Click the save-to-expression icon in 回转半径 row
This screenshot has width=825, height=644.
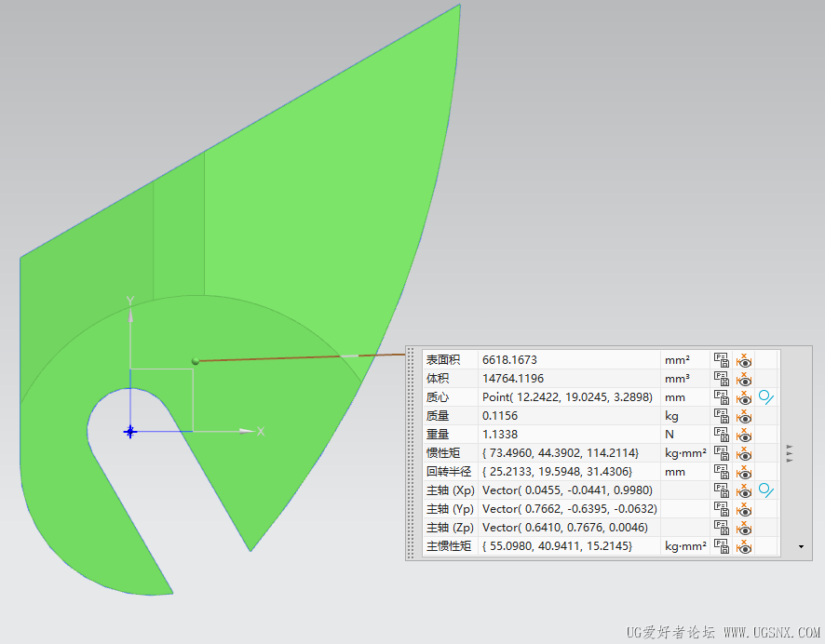point(721,472)
